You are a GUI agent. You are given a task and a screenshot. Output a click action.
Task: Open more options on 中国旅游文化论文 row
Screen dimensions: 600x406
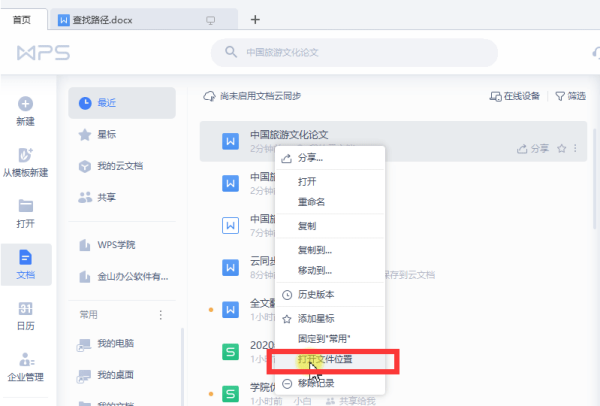[575, 148]
